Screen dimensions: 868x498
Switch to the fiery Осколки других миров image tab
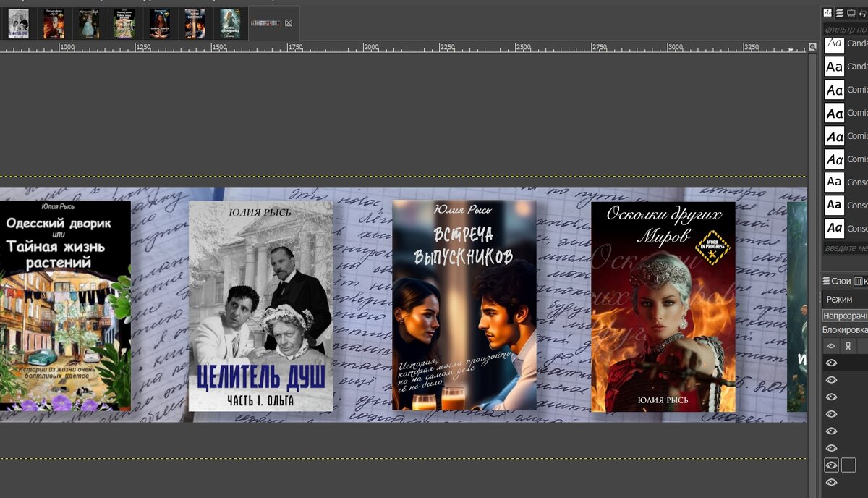pos(54,24)
